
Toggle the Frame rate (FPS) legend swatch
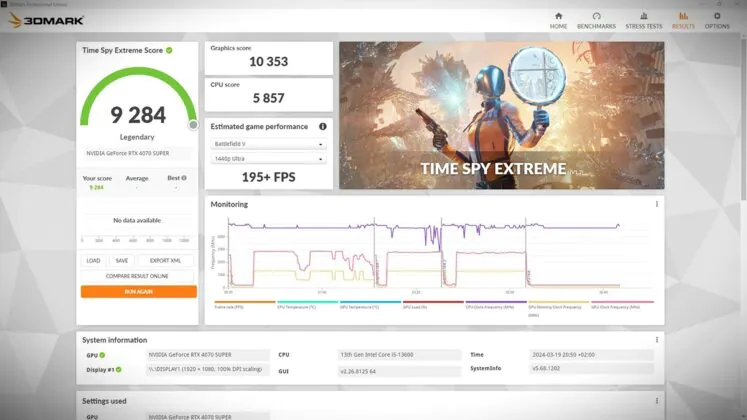click(x=245, y=302)
